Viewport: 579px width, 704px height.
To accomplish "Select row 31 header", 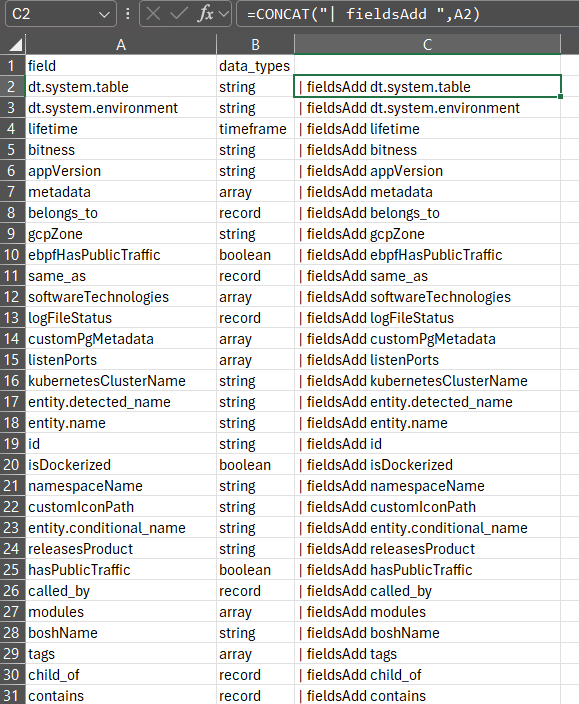I will tap(12, 695).
